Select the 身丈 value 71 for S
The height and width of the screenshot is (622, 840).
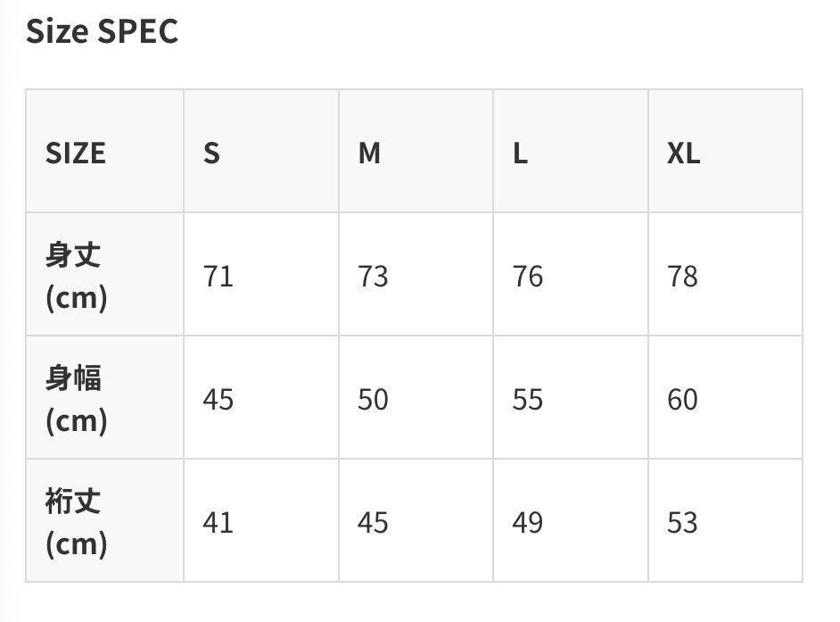pos(261,275)
